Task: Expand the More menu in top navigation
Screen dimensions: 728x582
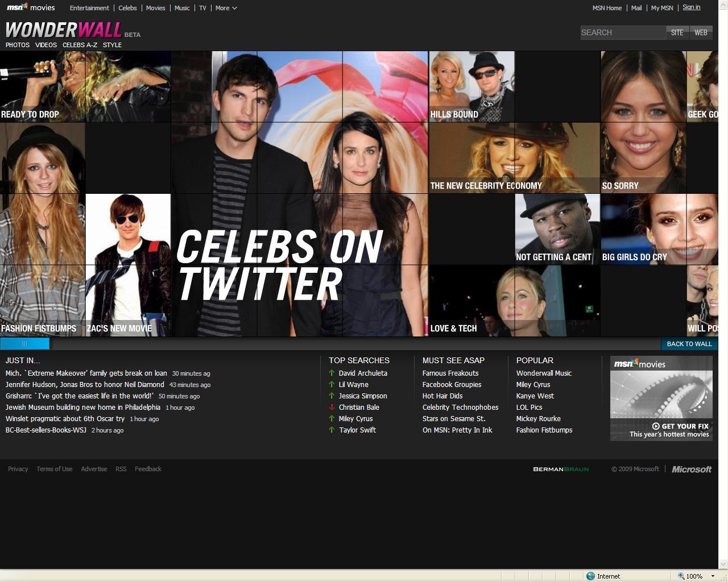Action: click(226, 8)
